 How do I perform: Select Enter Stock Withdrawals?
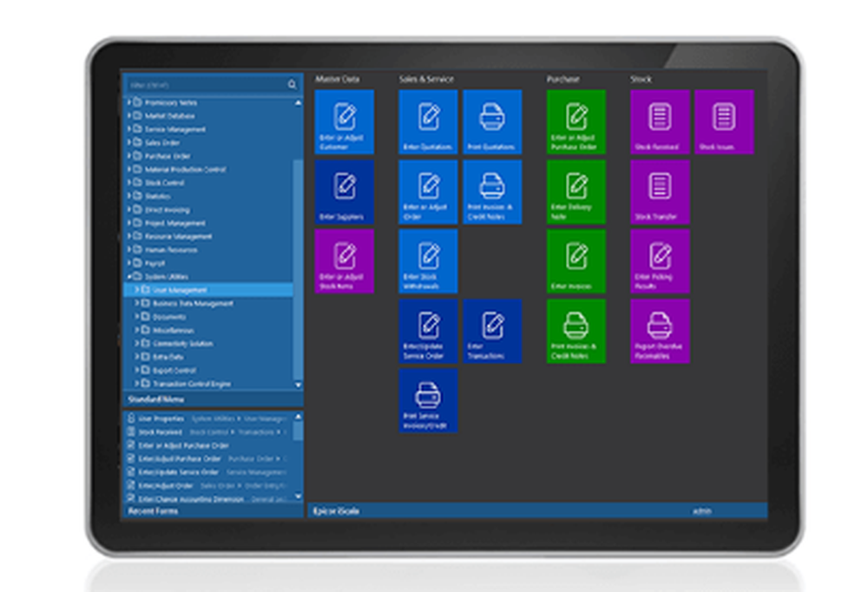pyautogui.click(x=427, y=260)
